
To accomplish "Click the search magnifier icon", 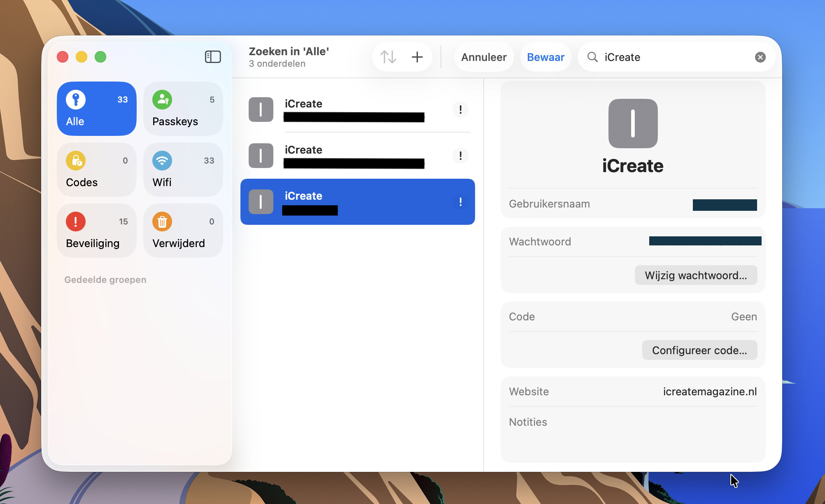I will pyautogui.click(x=592, y=57).
